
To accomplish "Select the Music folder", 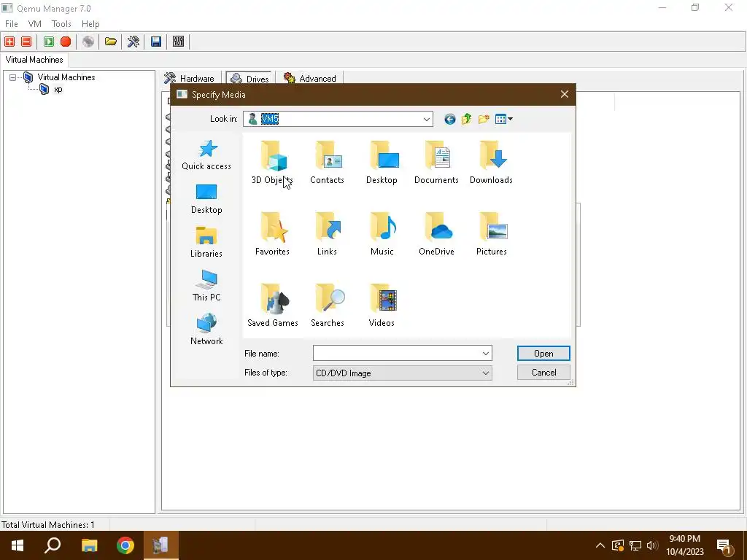I will pyautogui.click(x=382, y=234).
